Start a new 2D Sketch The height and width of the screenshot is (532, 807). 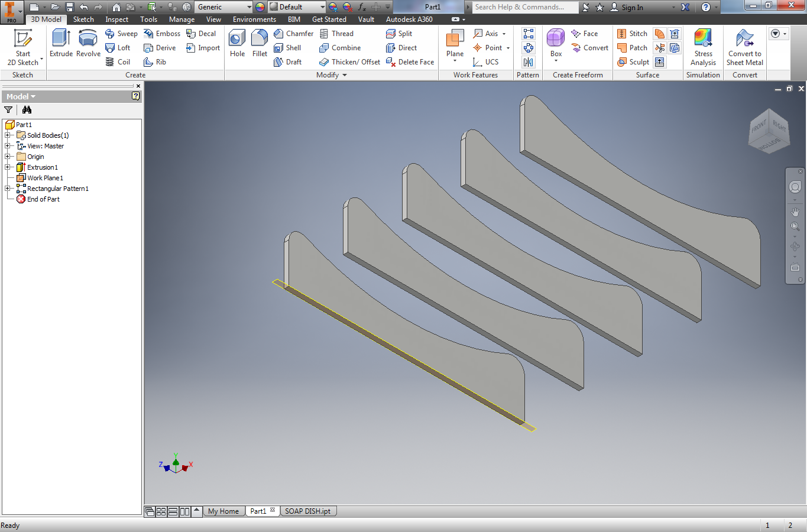coord(22,47)
